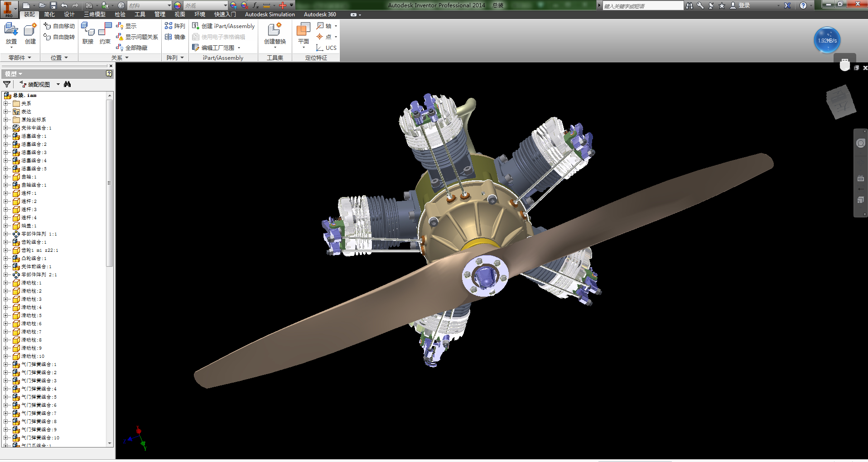Image resolution: width=868 pixels, height=462 pixels.
Task: Click the UCS tool in ribbon
Action: [327, 48]
